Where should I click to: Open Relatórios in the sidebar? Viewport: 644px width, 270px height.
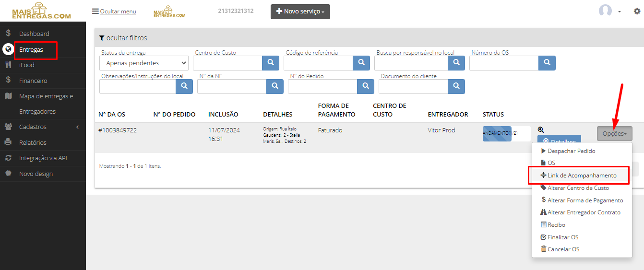33,142
